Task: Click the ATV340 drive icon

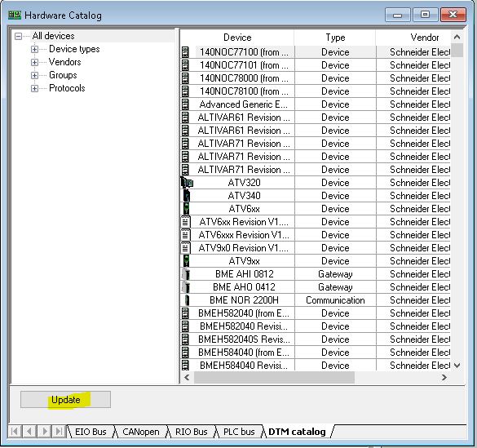Action: 187,196
